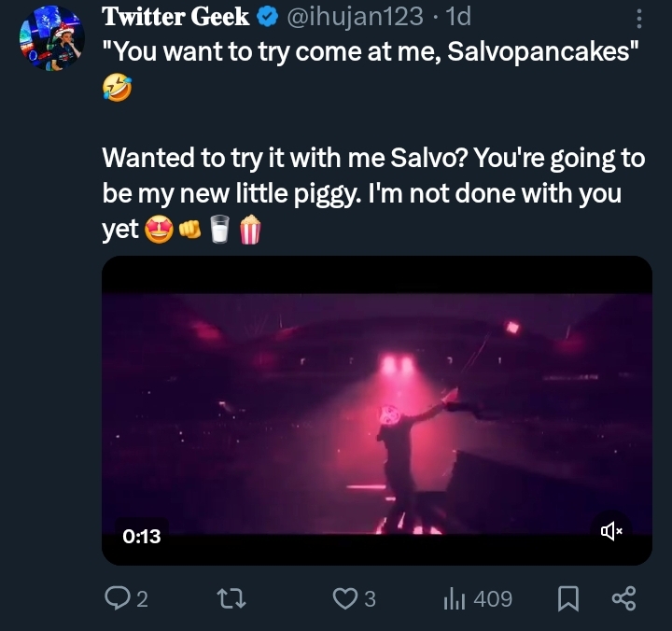The image size is (672, 631).
Task: Click the Twitter Geek display name
Action: (175, 17)
